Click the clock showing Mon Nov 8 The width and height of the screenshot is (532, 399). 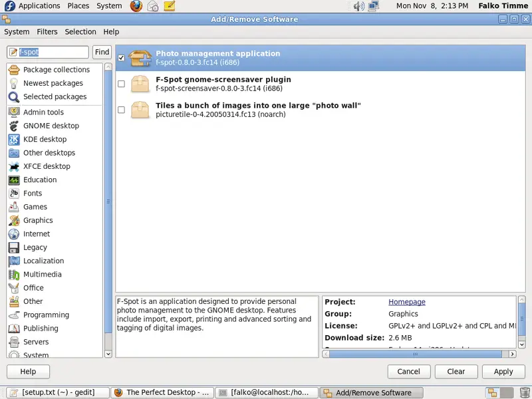pyautogui.click(x=432, y=6)
